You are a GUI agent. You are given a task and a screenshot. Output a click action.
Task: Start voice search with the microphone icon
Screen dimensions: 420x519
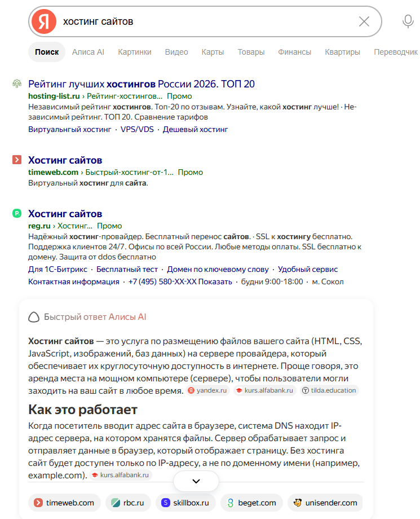408,21
